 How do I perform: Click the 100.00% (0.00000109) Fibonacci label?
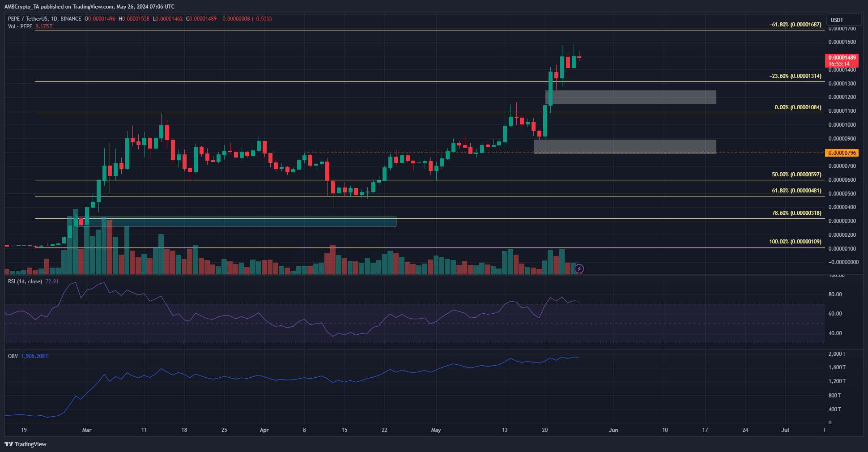click(795, 242)
